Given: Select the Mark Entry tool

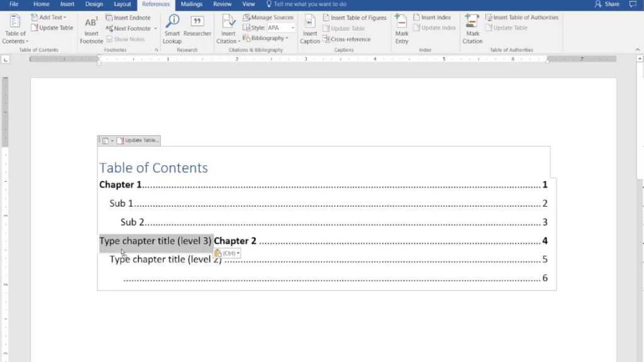Looking at the screenshot, I should (401, 28).
